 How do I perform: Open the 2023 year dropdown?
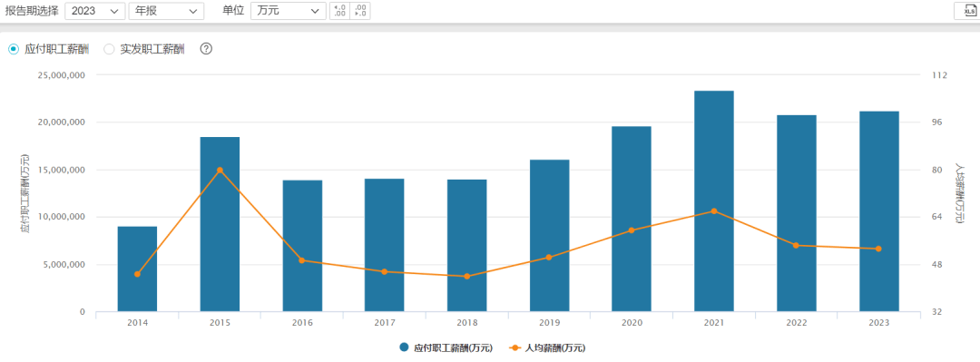point(94,11)
